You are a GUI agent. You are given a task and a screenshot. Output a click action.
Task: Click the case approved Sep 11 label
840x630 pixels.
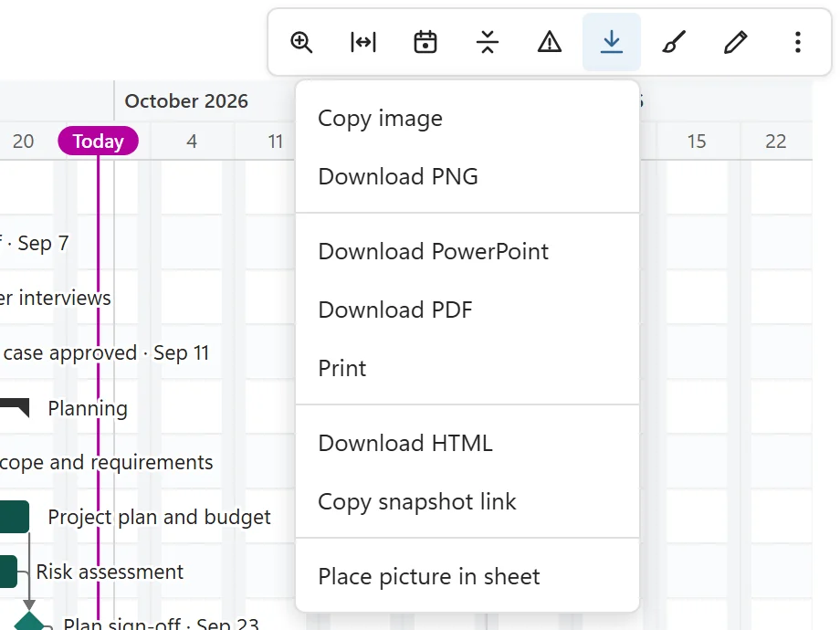106,353
